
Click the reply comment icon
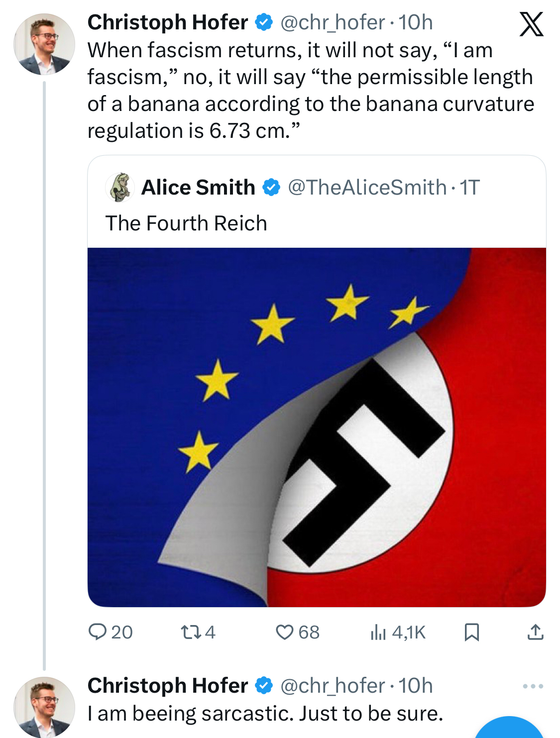tap(98, 632)
